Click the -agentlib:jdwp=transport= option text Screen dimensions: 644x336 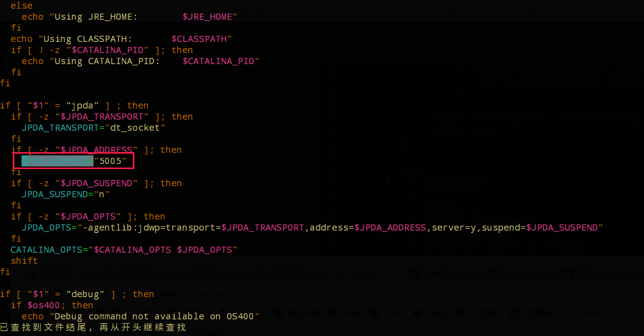point(152,227)
